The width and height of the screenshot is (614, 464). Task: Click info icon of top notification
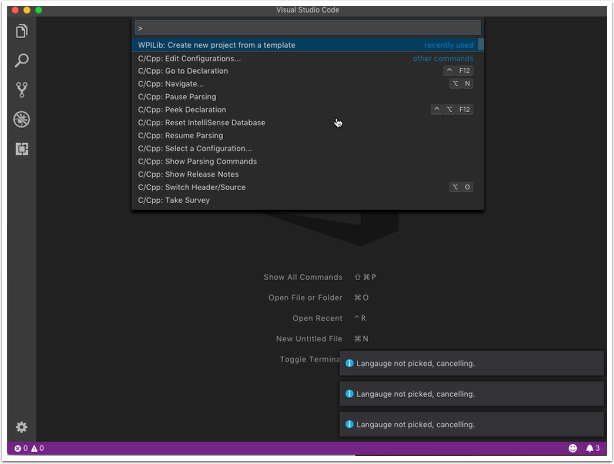click(x=349, y=363)
